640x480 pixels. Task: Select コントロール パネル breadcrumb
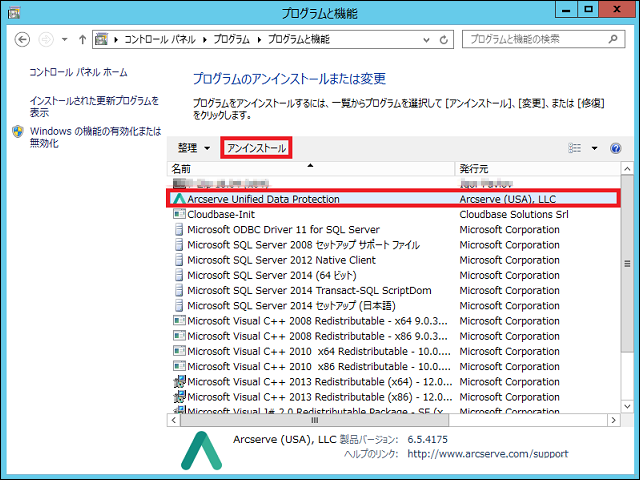(160, 39)
